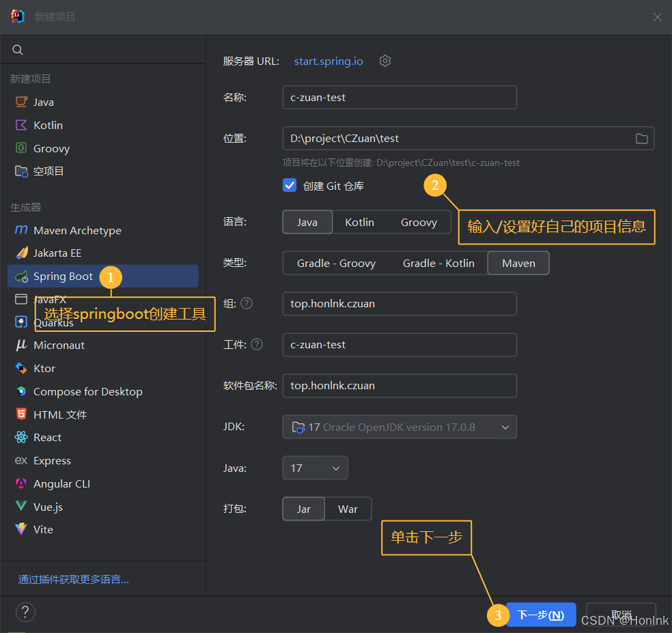Select Jar packaging
This screenshot has height=633, width=672.
303,509
